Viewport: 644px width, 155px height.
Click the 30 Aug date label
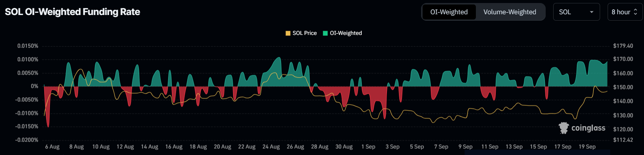[344, 147]
